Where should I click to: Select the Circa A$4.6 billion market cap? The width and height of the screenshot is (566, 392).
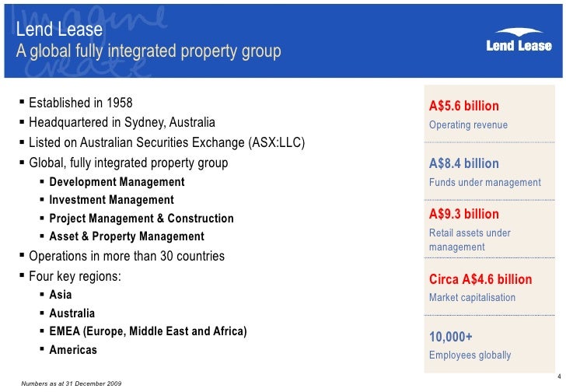tap(480, 279)
